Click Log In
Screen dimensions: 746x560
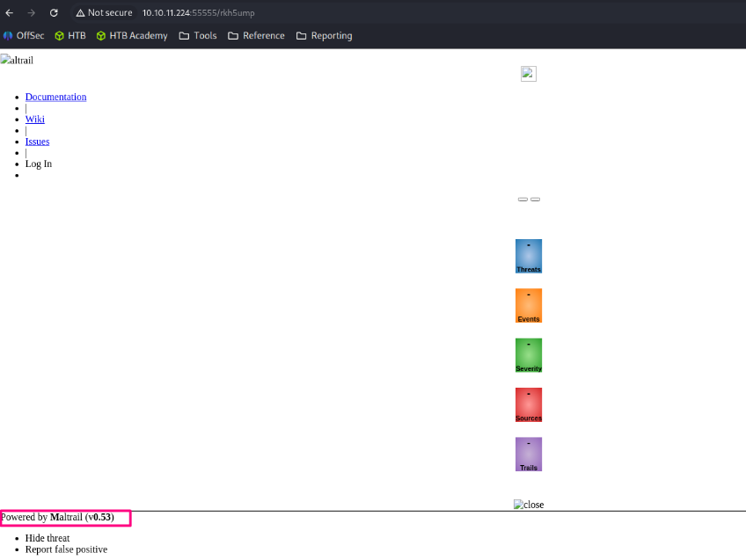pos(39,164)
